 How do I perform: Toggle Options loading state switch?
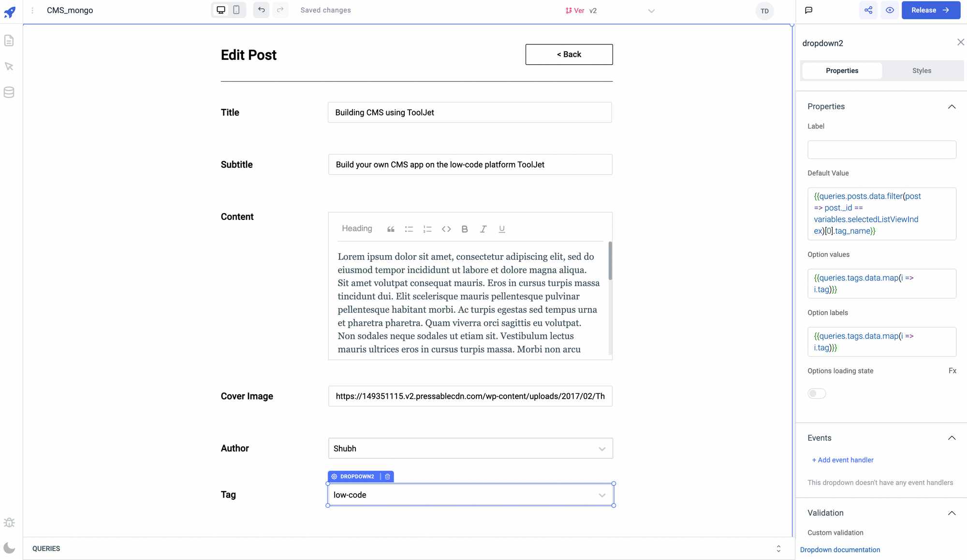(817, 394)
